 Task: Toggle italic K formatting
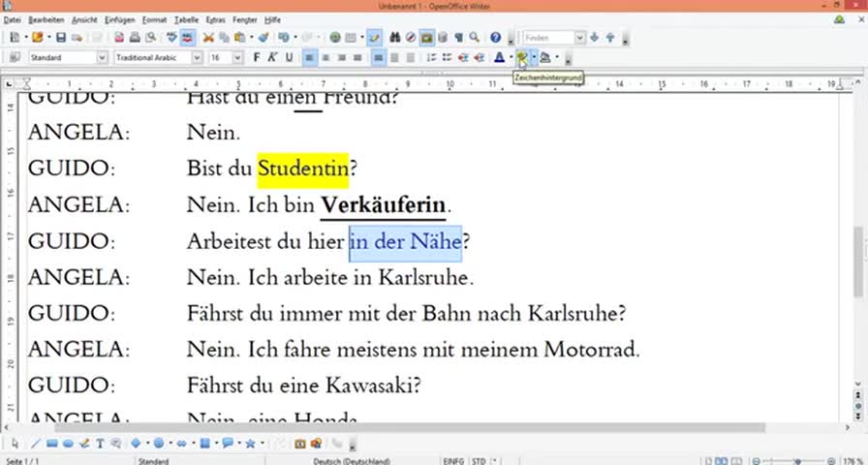click(272, 57)
